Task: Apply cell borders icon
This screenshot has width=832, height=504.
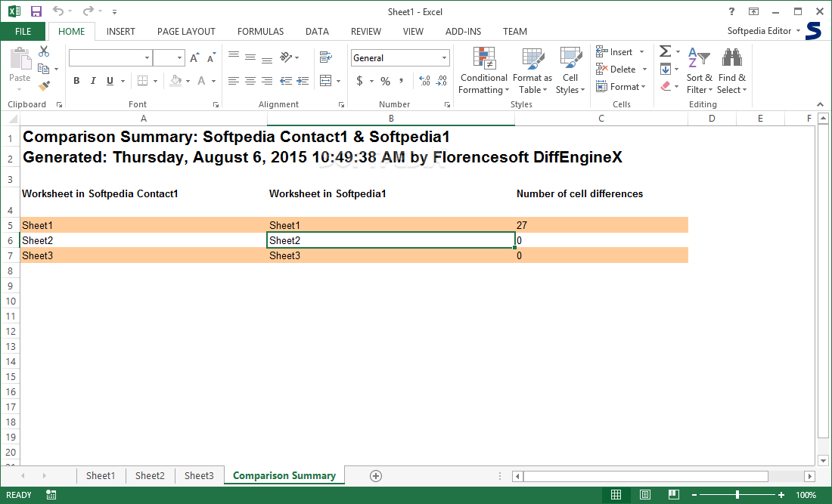Action: point(142,81)
